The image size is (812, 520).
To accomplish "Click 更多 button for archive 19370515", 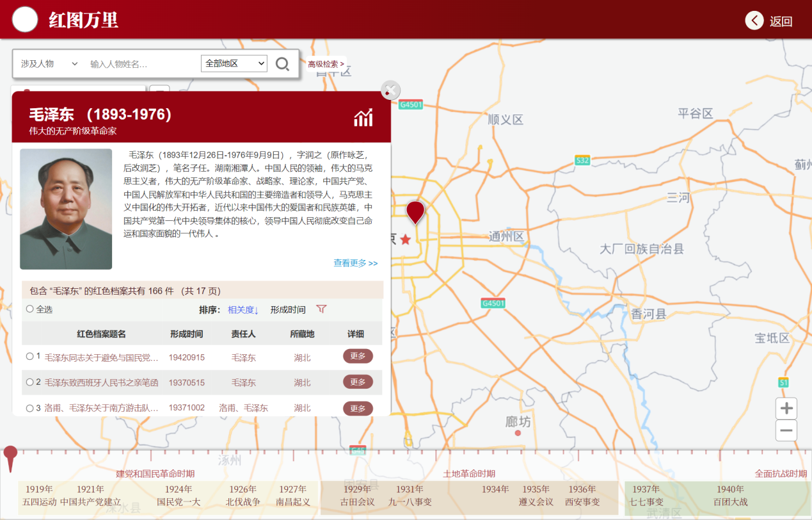I will point(358,382).
